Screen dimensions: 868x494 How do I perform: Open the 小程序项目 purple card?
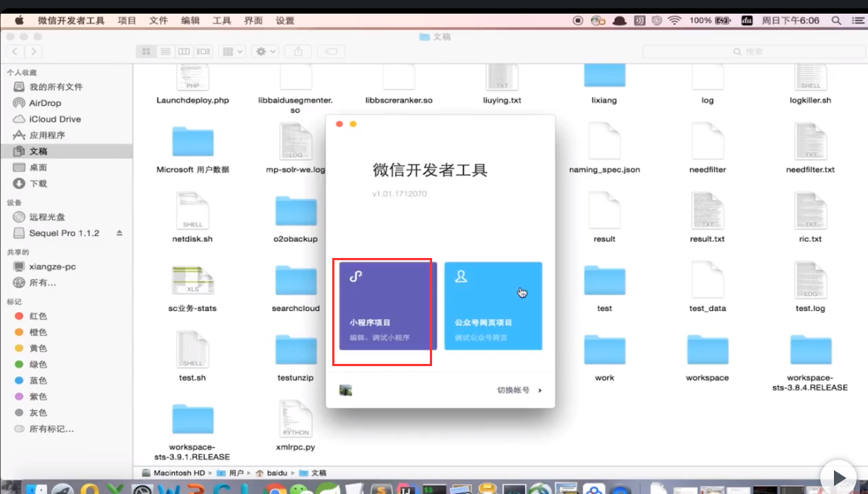[387, 306]
